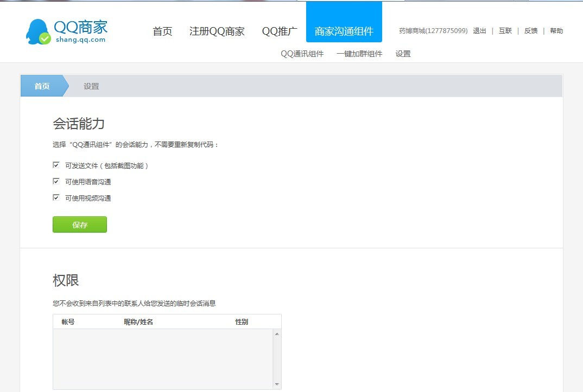The height and width of the screenshot is (392, 583).
Task: Click the 设置 breadcrumb item
Action: (x=91, y=86)
